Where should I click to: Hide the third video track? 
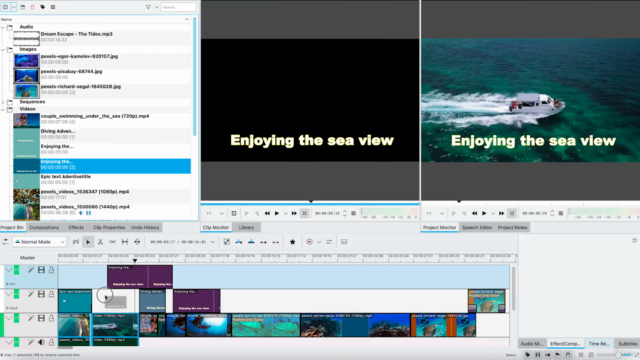pos(41,318)
